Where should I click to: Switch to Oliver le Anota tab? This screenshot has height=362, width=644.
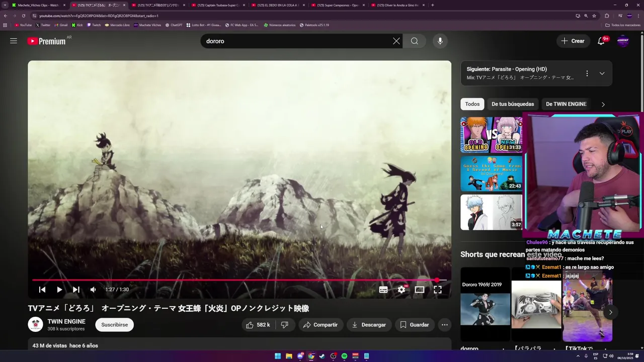click(x=398, y=5)
